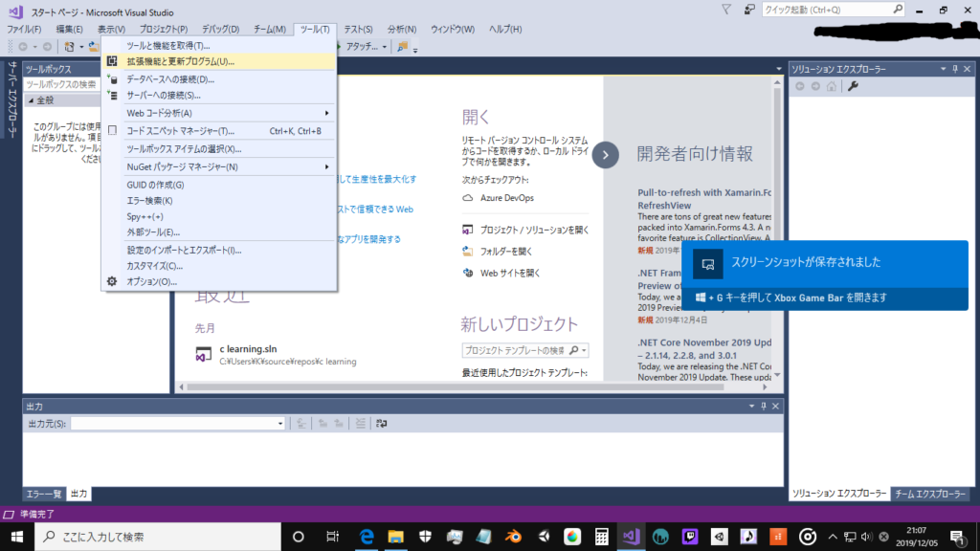The width and height of the screenshot is (980, 551).
Task: Open Pull-to-refresh with Xamarin.Forms news article
Action: coord(704,199)
